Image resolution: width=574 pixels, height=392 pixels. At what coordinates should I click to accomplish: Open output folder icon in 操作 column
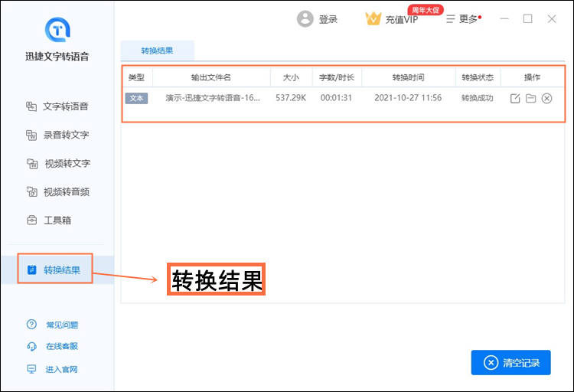coord(531,98)
